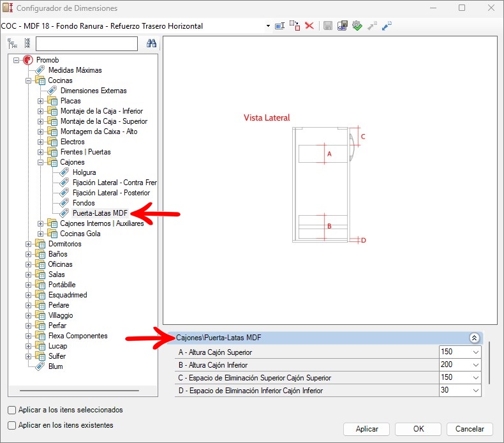Select the Blum tree item
Image resolution: width=504 pixels, height=443 pixels.
coord(56,366)
